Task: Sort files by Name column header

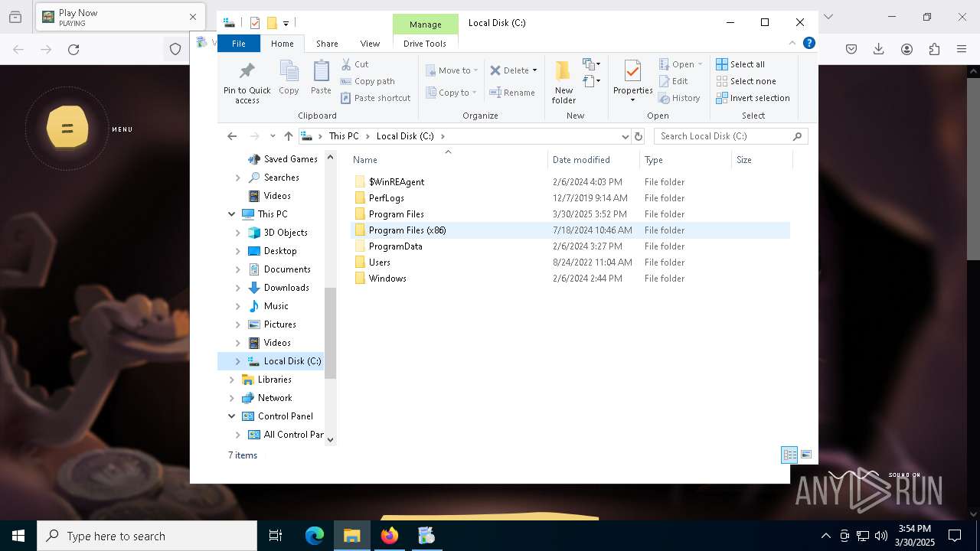Action: tap(449, 160)
